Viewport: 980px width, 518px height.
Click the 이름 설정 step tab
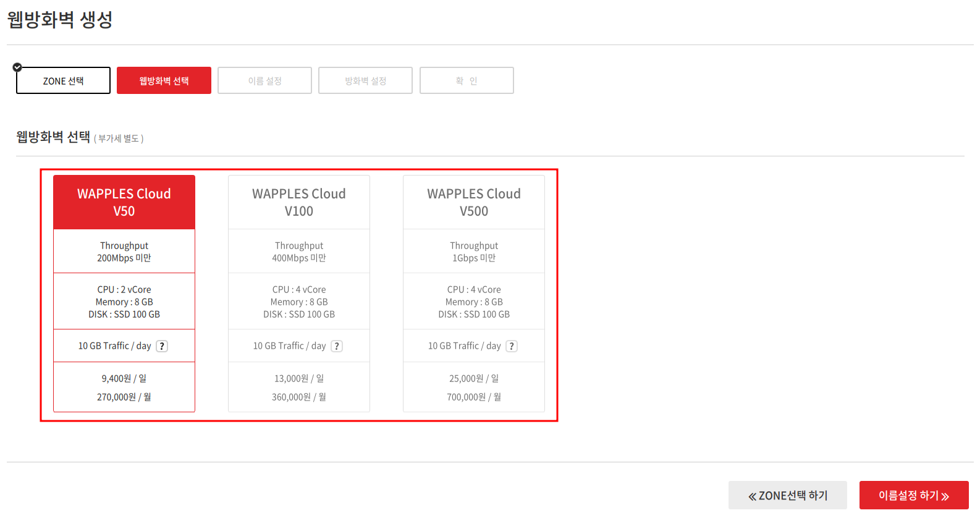pos(264,80)
